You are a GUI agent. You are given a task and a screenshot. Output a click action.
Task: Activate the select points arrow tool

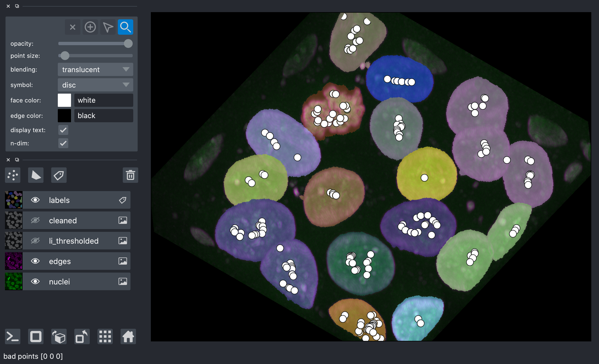(108, 27)
